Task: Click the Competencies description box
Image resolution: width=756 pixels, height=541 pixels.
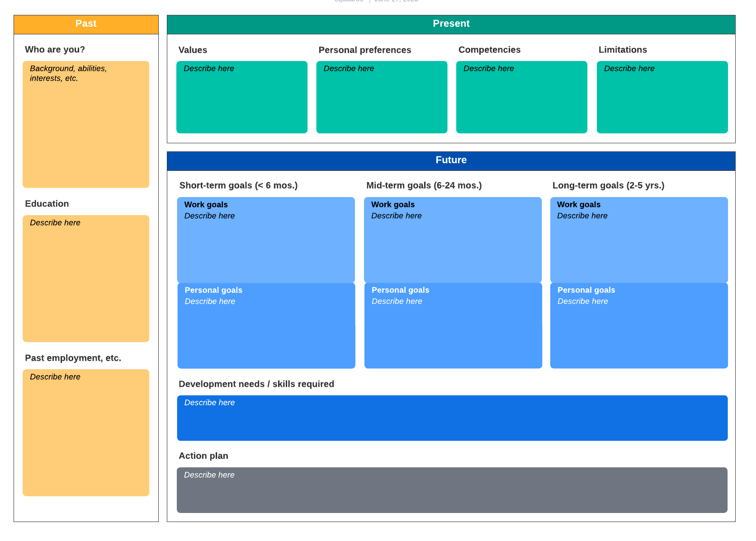Action: 521,97
